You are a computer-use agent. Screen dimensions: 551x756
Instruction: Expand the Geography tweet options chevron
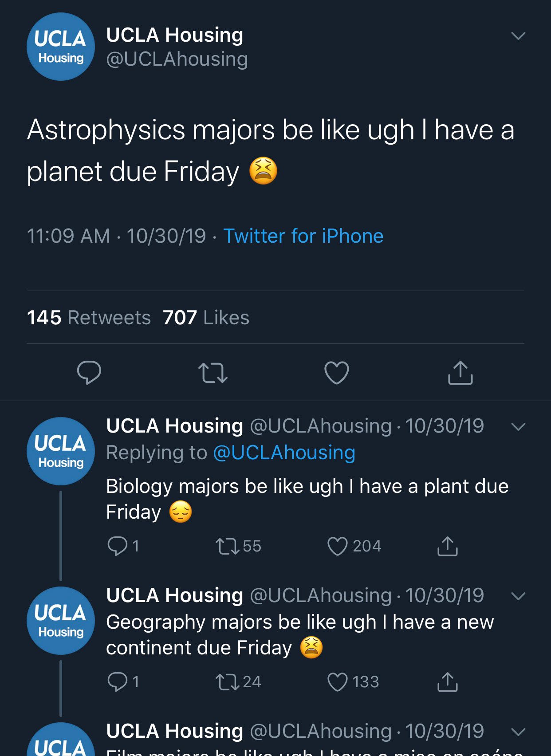pos(518,596)
